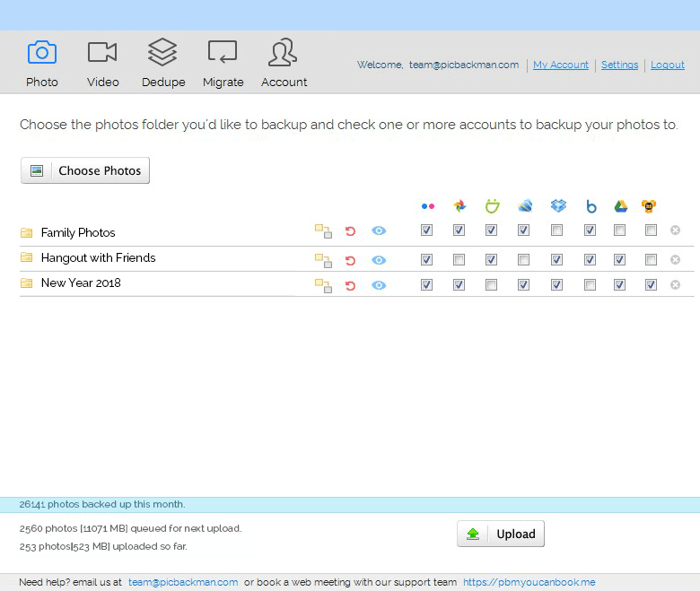Open the Account section

[284, 64]
